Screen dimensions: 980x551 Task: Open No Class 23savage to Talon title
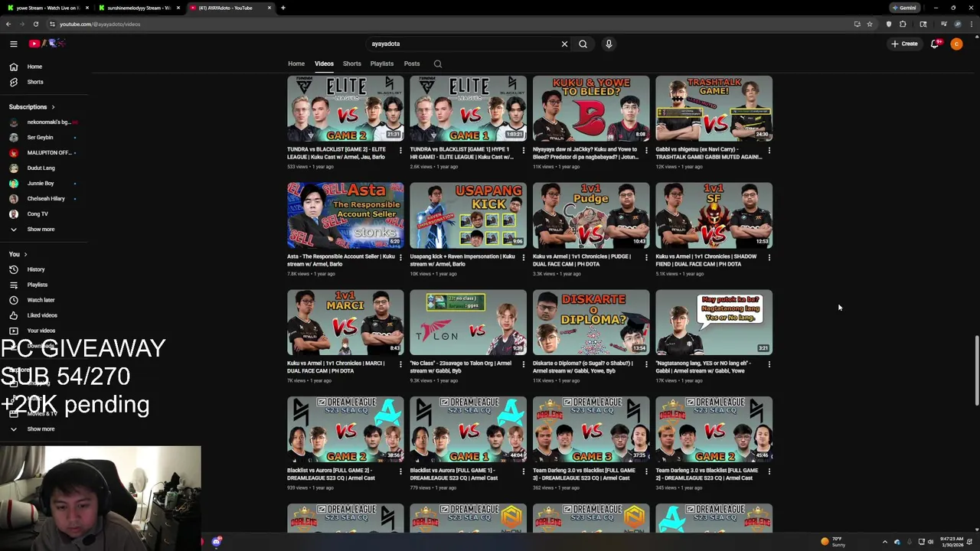click(461, 367)
